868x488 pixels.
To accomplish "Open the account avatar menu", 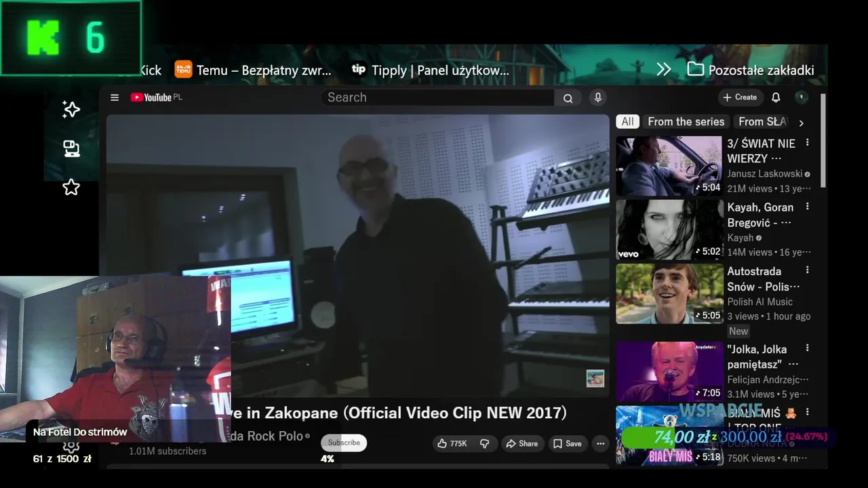I will pos(802,98).
